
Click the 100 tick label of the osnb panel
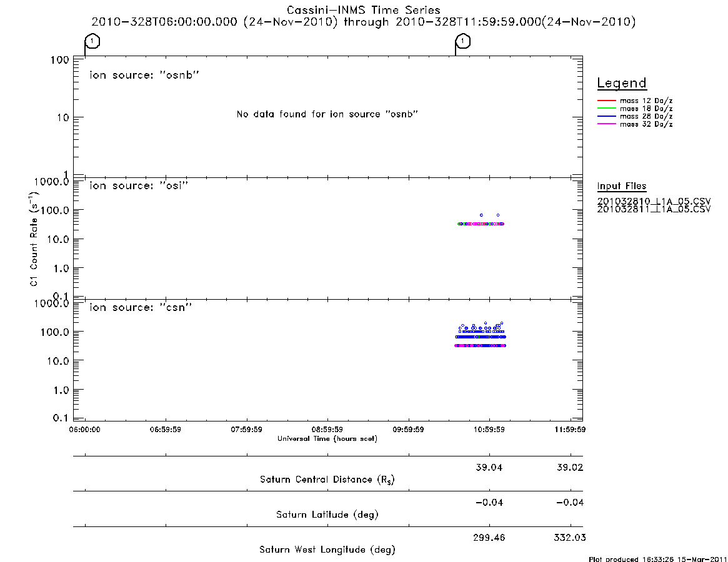tap(60, 60)
